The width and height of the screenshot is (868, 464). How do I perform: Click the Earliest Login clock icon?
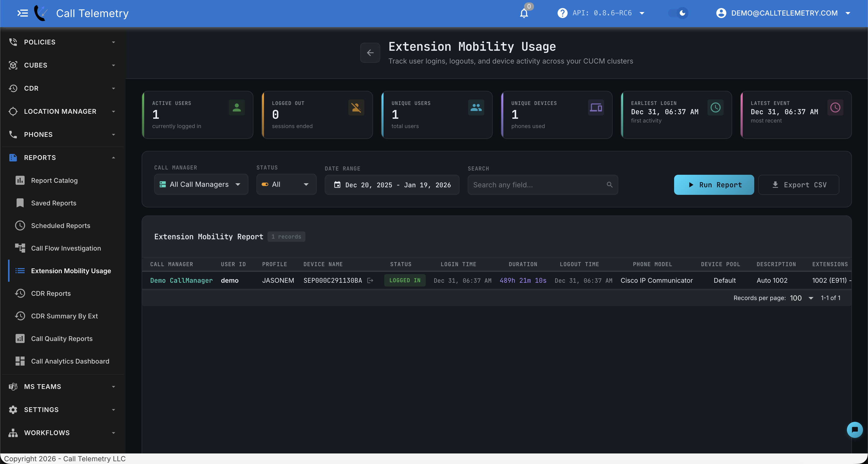(x=715, y=107)
